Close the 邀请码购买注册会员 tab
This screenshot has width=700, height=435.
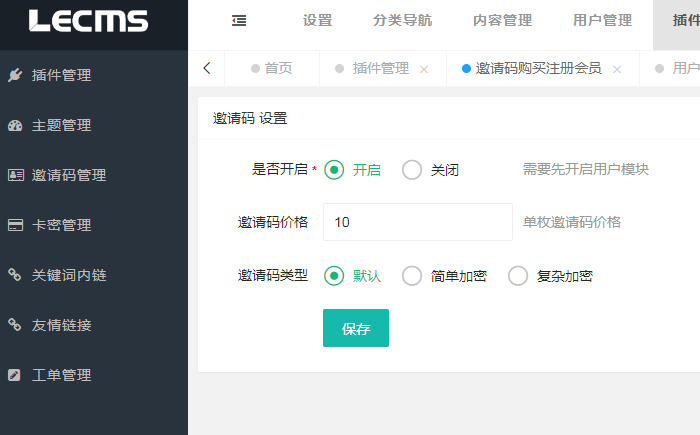pos(617,70)
